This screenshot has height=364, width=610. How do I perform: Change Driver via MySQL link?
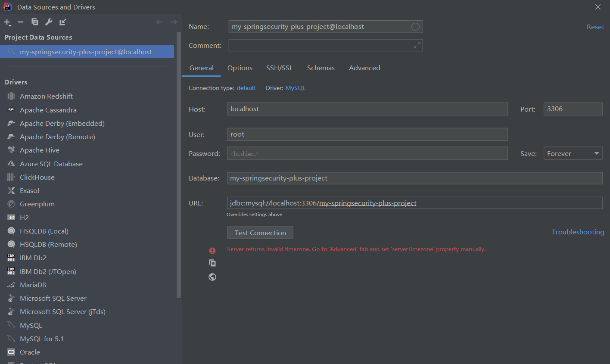tap(296, 88)
